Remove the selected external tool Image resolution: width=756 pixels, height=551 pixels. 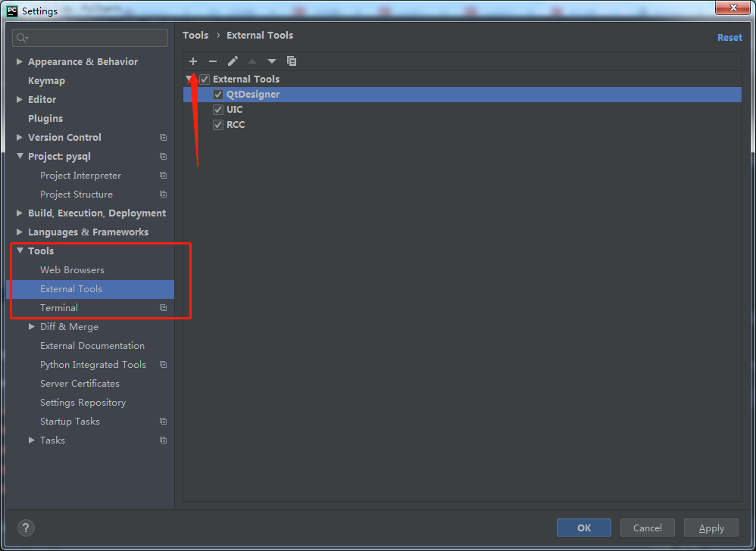(213, 61)
